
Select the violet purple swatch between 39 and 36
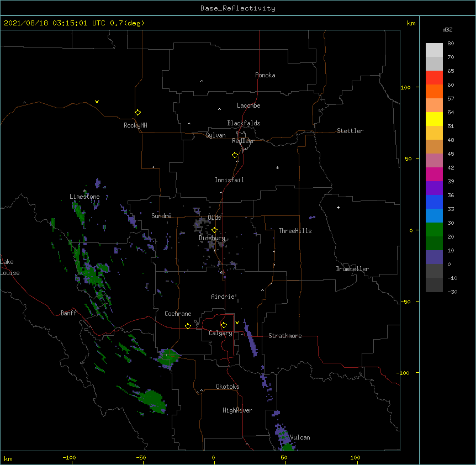(434, 188)
